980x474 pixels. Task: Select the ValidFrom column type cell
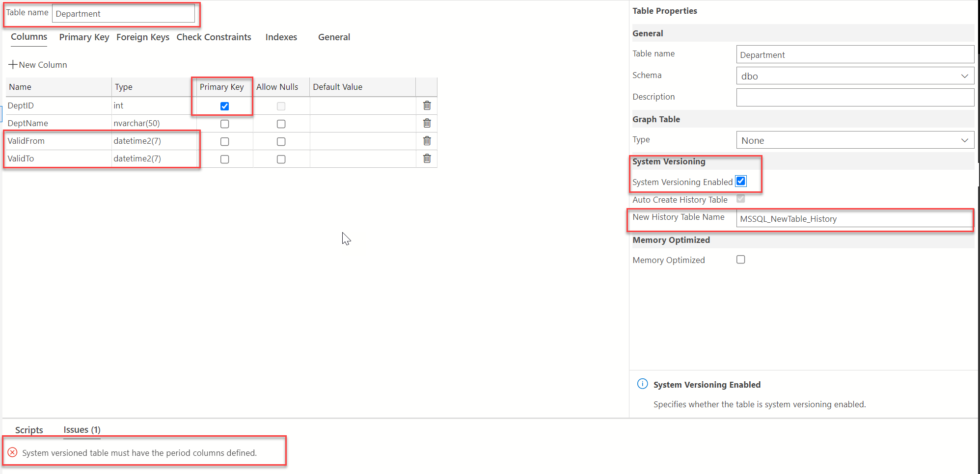154,141
